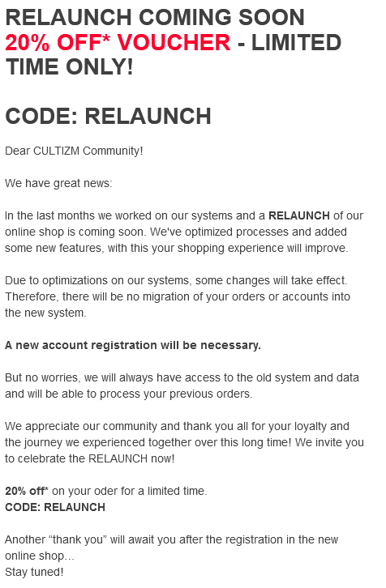Click the no migration of your orders line
Viewport: 386px width, 588px height.
(178, 296)
